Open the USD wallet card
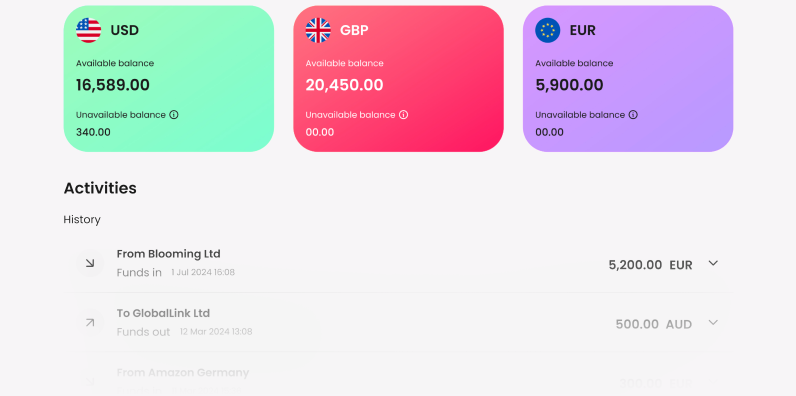This screenshot has width=796, height=396. 169,79
